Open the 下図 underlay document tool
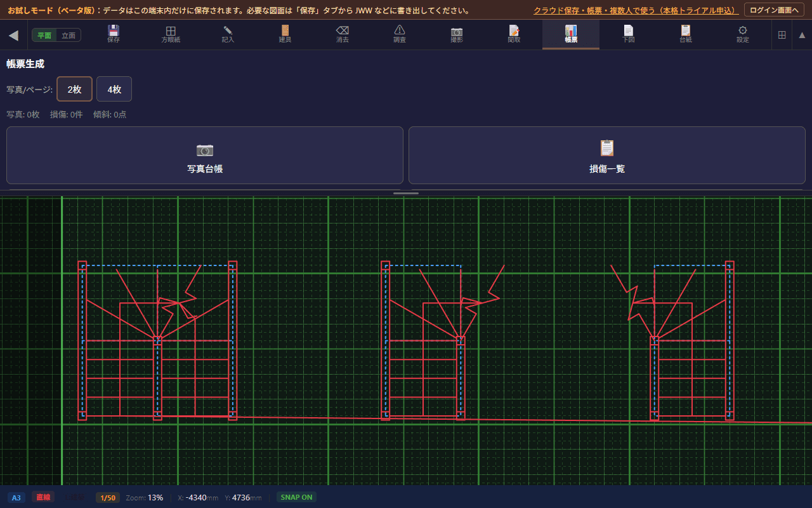The width and height of the screenshot is (812, 508). [628, 34]
